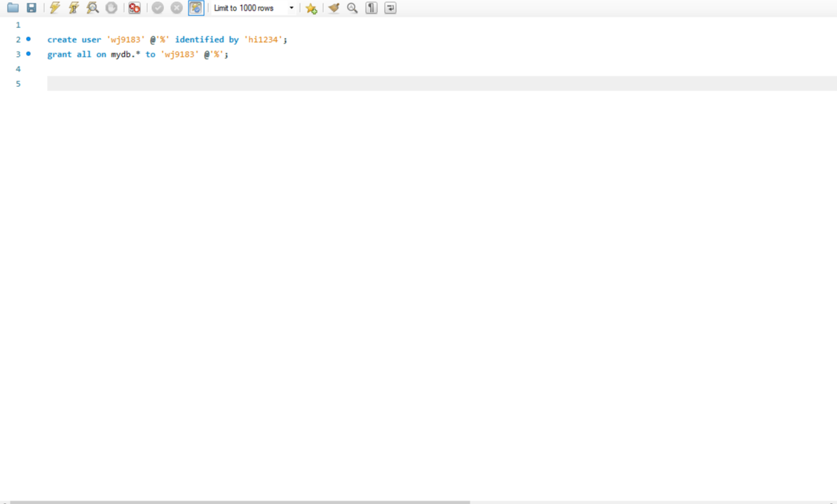Click the 'create' keyword on line 2
This screenshot has width=837, height=504.
point(62,39)
